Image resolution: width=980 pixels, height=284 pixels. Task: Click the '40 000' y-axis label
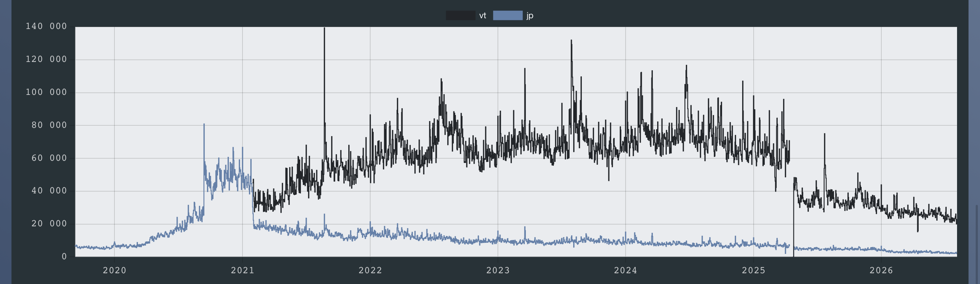[x=50, y=191]
